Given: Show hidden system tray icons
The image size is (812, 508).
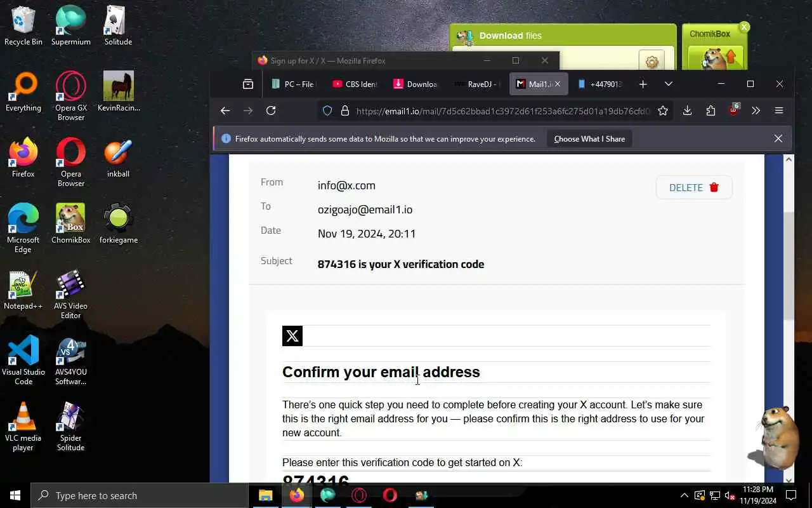Looking at the screenshot, I should (684, 495).
